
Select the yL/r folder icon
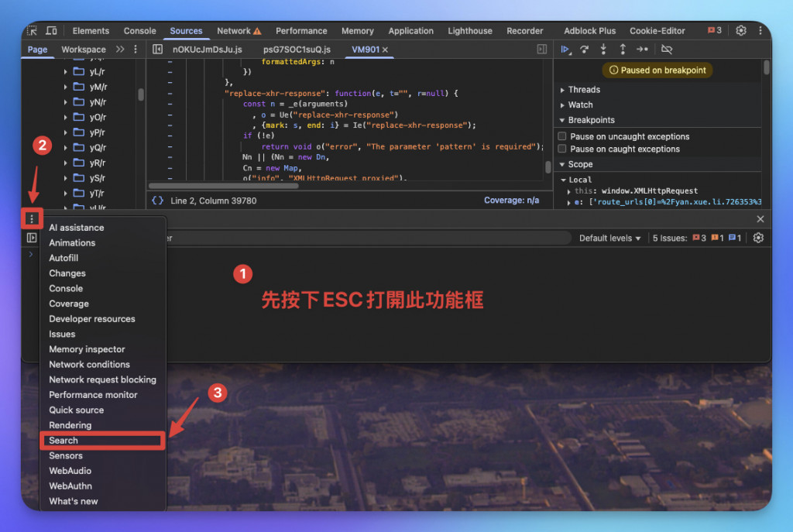point(79,71)
